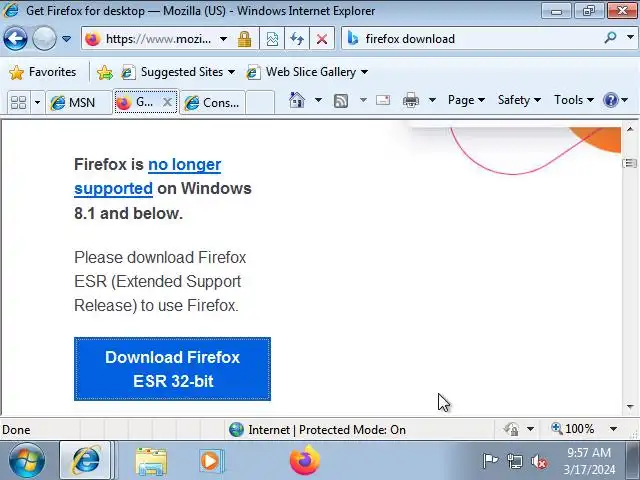Follow the 'no longer supported' link
The height and width of the screenshot is (480, 640).
(184, 164)
